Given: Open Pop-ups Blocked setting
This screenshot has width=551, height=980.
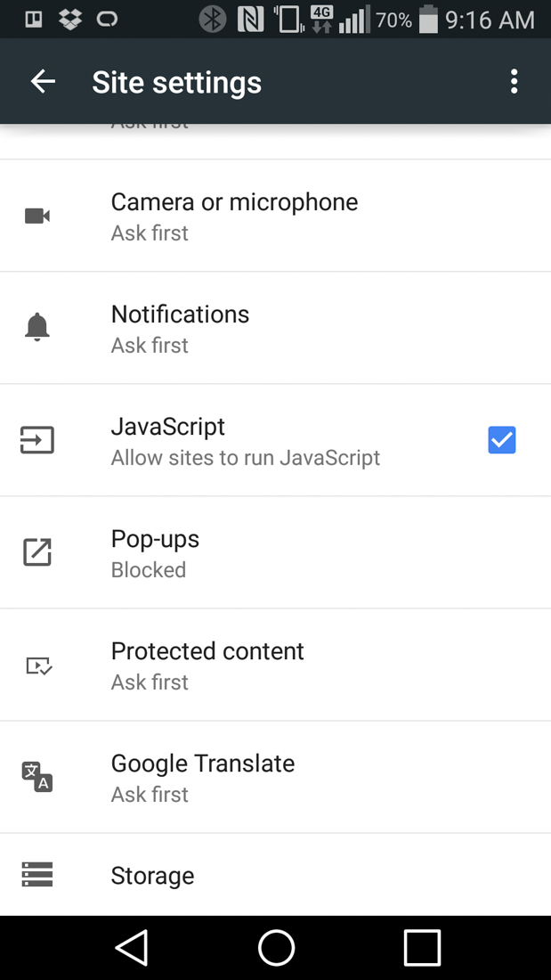Looking at the screenshot, I should [x=155, y=552].
